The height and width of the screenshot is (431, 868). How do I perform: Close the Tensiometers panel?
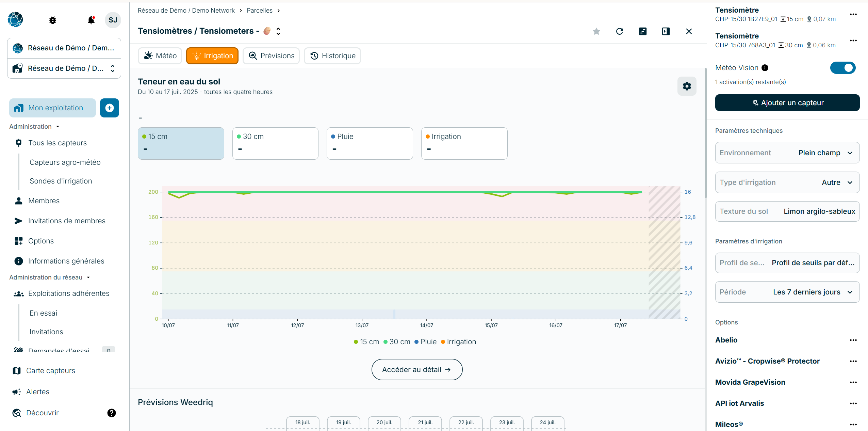click(689, 31)
